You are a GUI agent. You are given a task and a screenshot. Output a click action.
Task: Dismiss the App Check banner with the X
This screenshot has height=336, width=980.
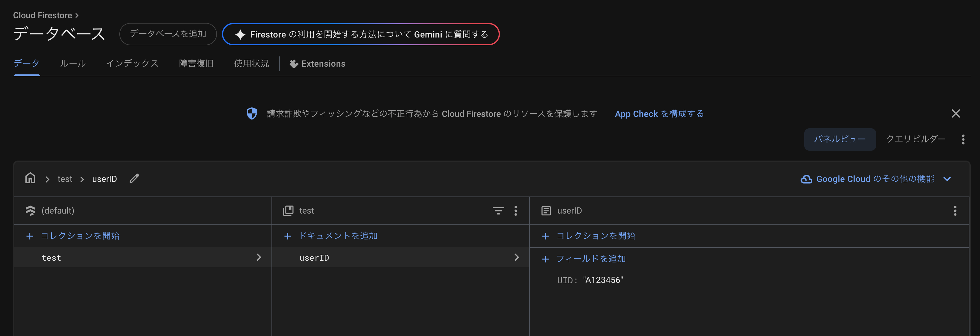(x=956, y=113)
